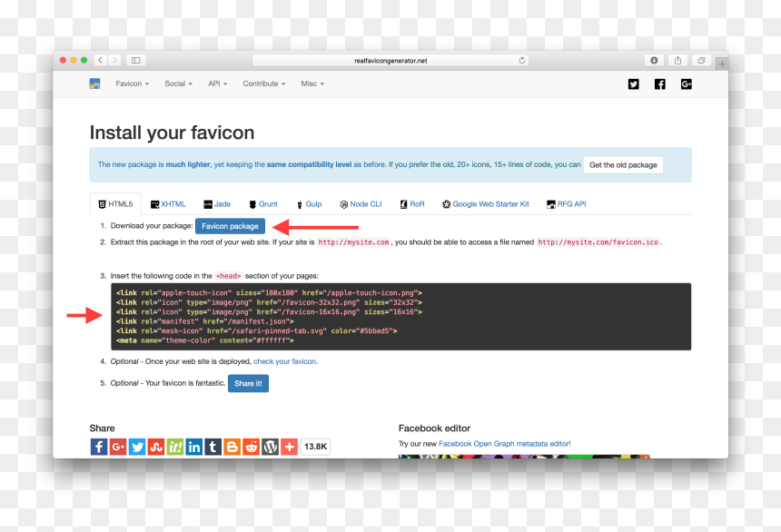Image resolution: width=781 pixels, height=532 pixels.
Task: Select the HTML5 tab
Action: pyautogui.click(x=115, y=204)
